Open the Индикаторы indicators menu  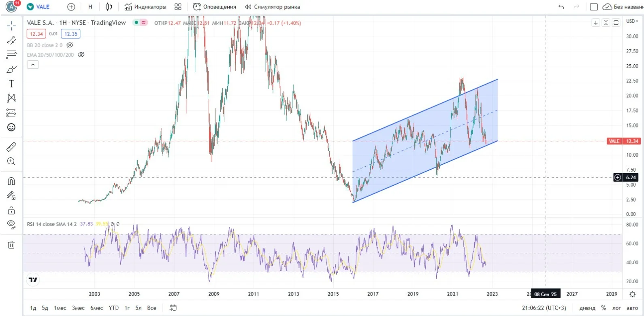(x=145, y=7)
